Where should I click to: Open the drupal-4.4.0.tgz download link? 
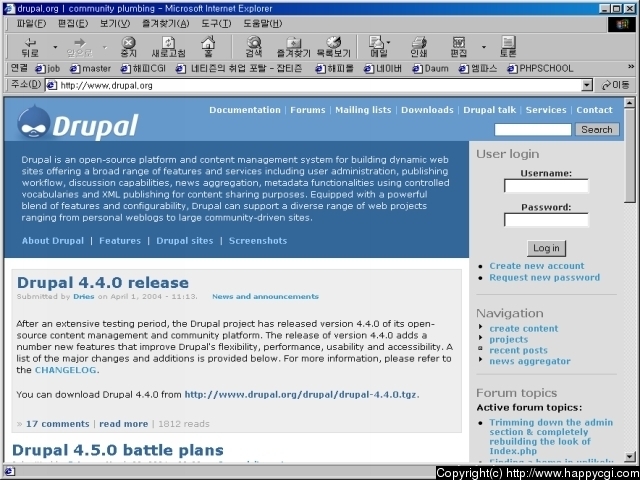(x=301, y=394)
